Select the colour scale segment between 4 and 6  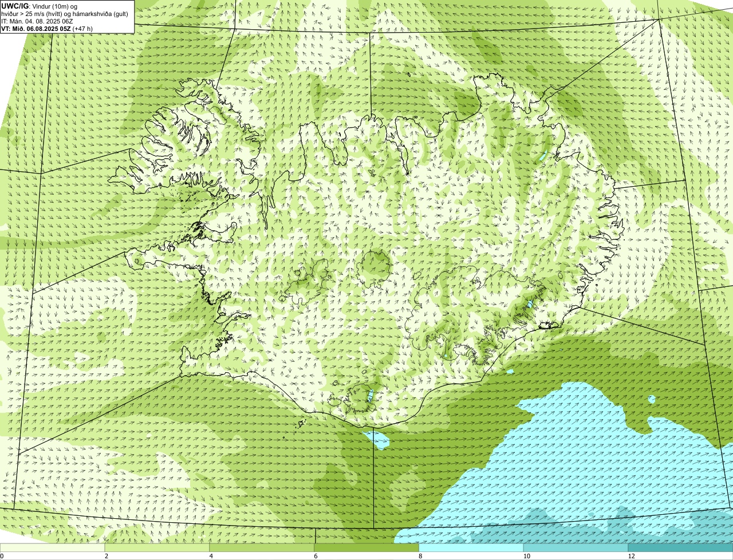262,548
